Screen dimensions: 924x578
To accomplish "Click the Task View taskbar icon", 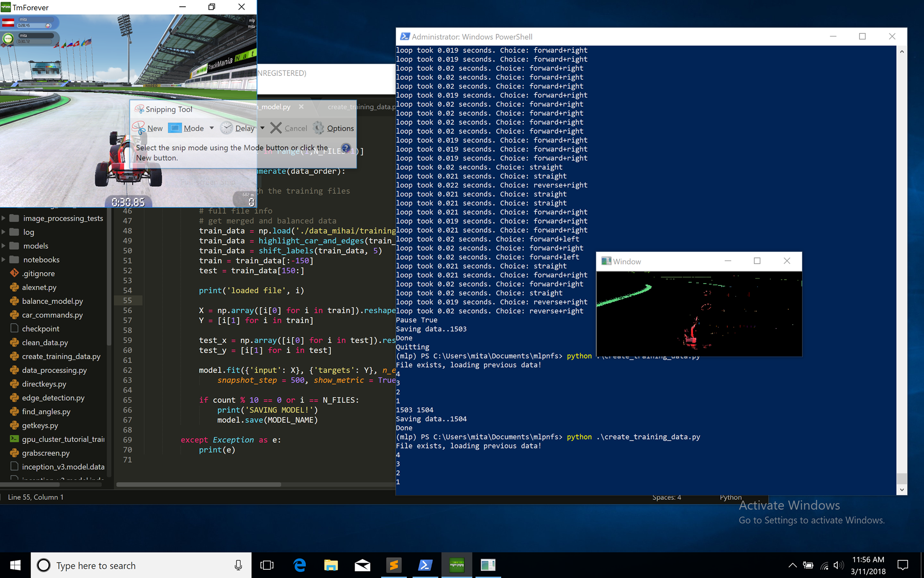I will point(267,565).
